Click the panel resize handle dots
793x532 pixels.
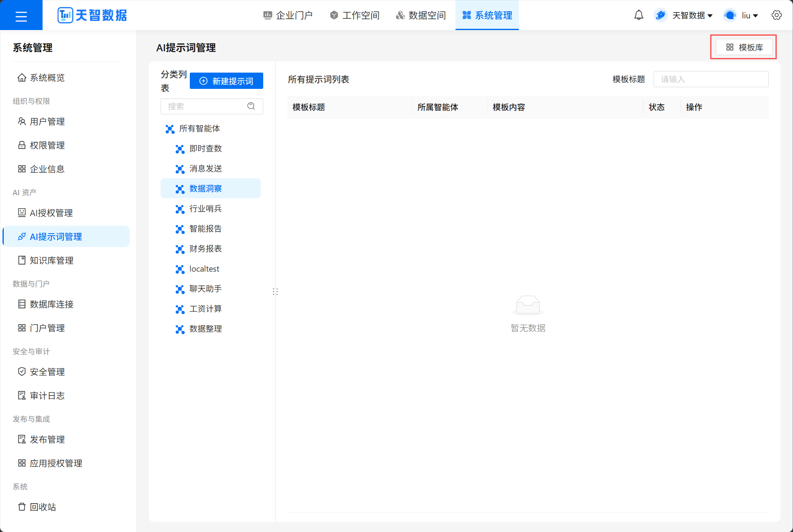click(x=275, y=292)
